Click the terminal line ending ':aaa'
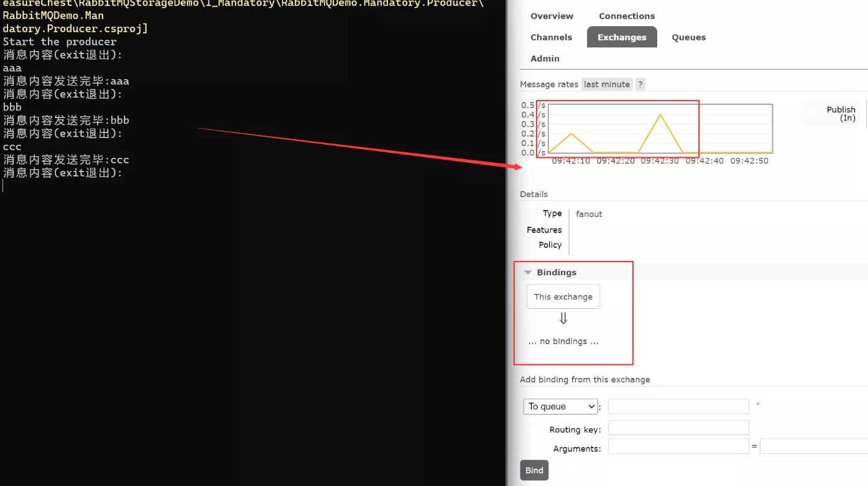 click(x=66, y=81)
